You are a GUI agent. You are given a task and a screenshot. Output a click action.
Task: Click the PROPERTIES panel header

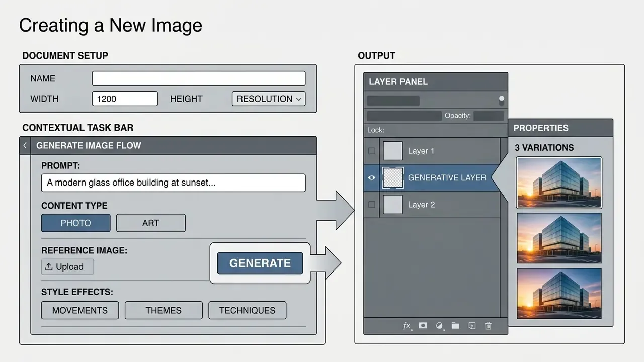[x=560, y=128]
